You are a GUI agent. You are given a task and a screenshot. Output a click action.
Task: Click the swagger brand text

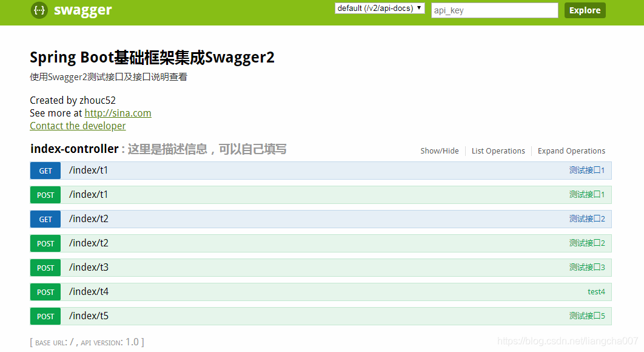point(82,10)
